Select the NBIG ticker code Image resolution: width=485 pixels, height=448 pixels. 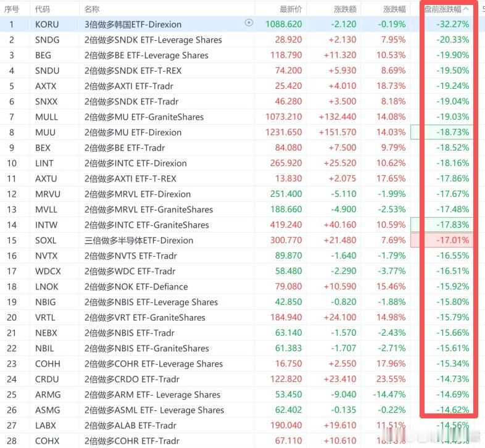coord(46,302)
